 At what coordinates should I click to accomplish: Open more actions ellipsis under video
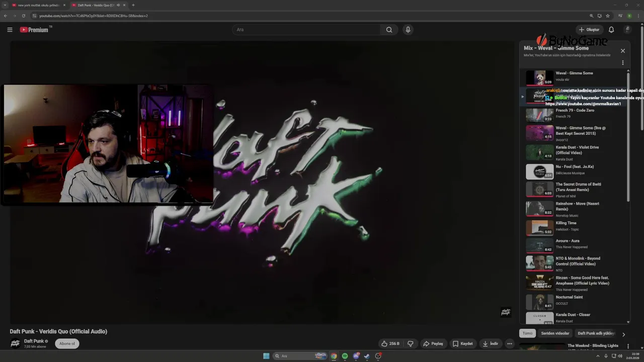click(x=510, y=344)
